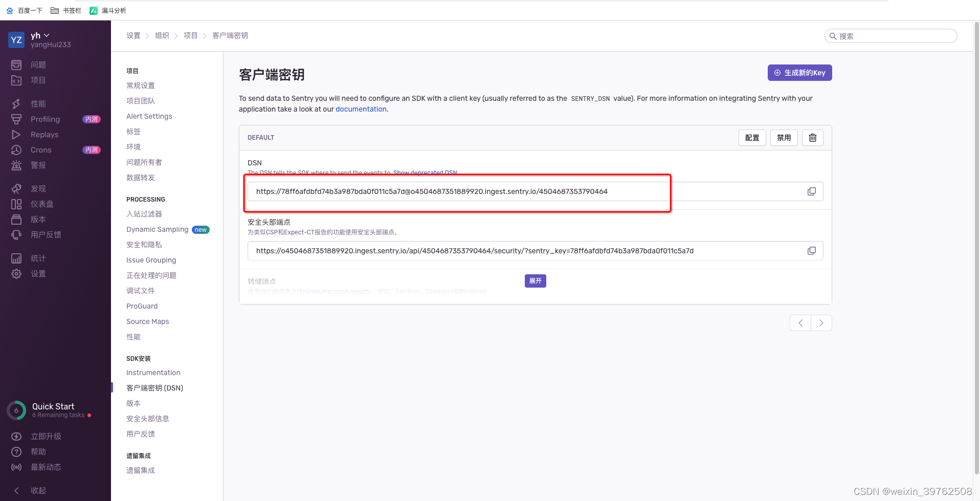The image size is (980, 501).
Task: Open Replays play icon in sidebar
Action: point(16,135)
